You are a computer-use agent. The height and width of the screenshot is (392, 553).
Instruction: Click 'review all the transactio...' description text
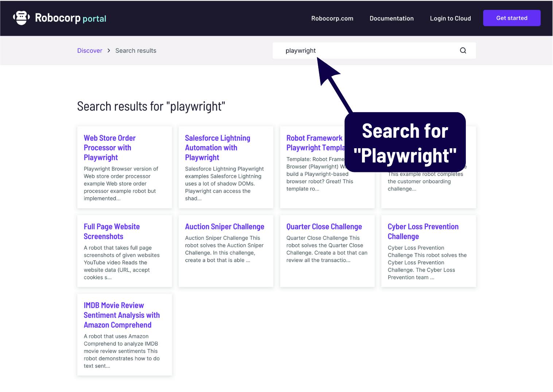pyautogui.click(x=318, y=260)
